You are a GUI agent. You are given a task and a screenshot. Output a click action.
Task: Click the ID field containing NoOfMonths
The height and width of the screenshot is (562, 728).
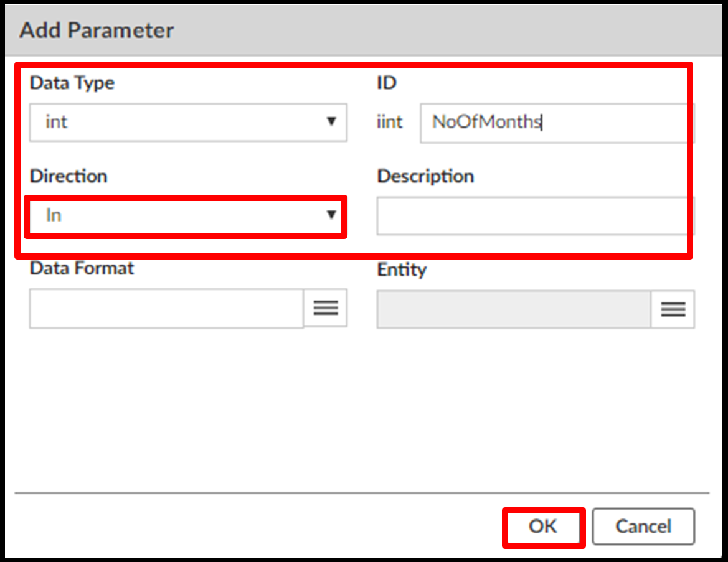(x=554, y=122)
